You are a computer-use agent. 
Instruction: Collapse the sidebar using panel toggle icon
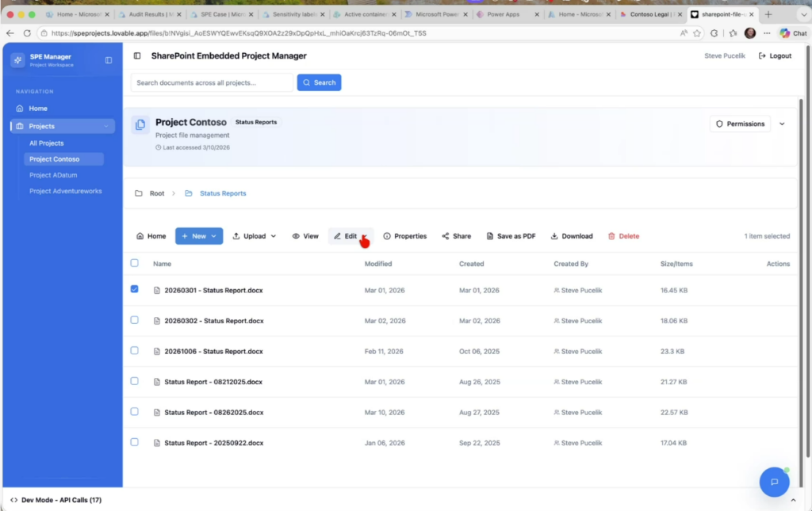pos(109,60)
